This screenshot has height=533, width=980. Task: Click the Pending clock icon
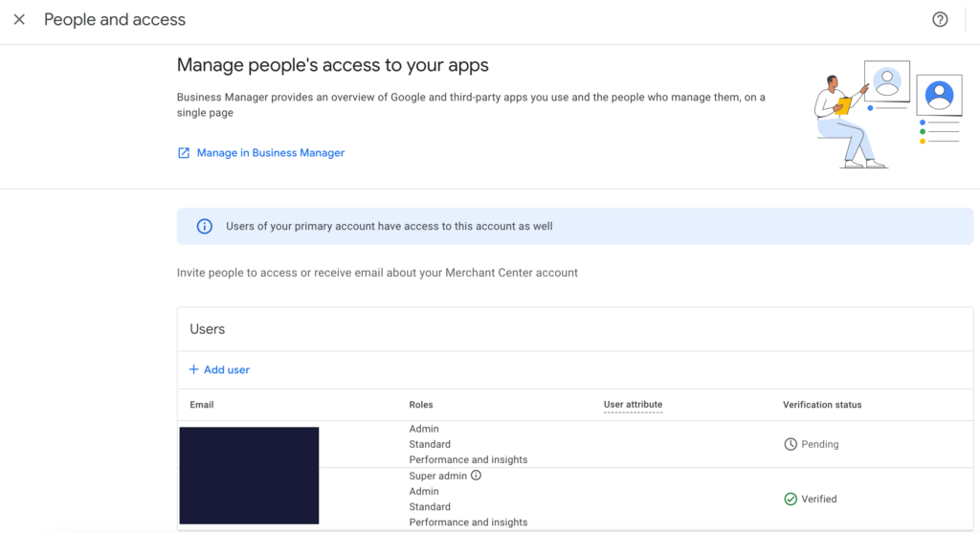791,444
